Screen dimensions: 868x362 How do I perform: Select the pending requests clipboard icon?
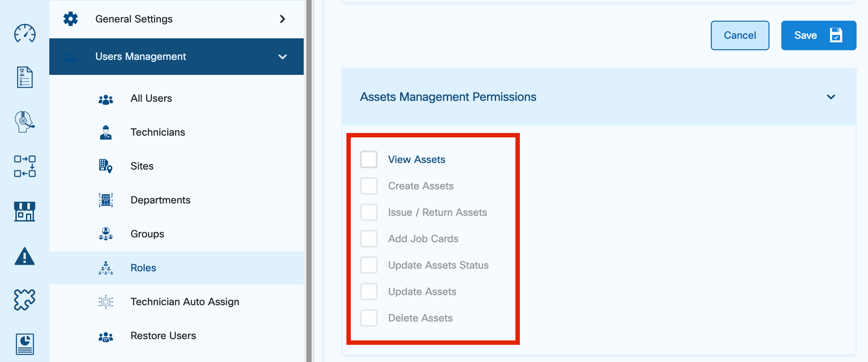[25, 77]
